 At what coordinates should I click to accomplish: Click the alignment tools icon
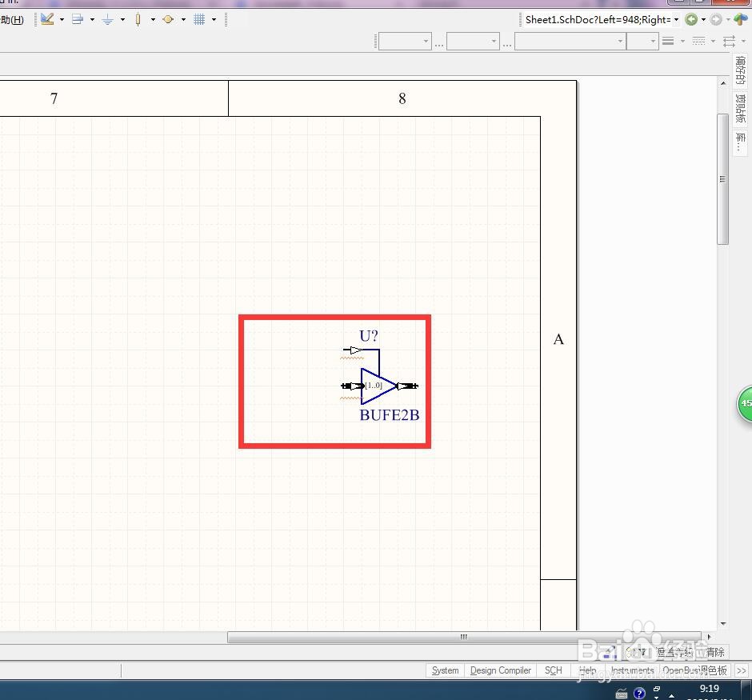[78, 19]
